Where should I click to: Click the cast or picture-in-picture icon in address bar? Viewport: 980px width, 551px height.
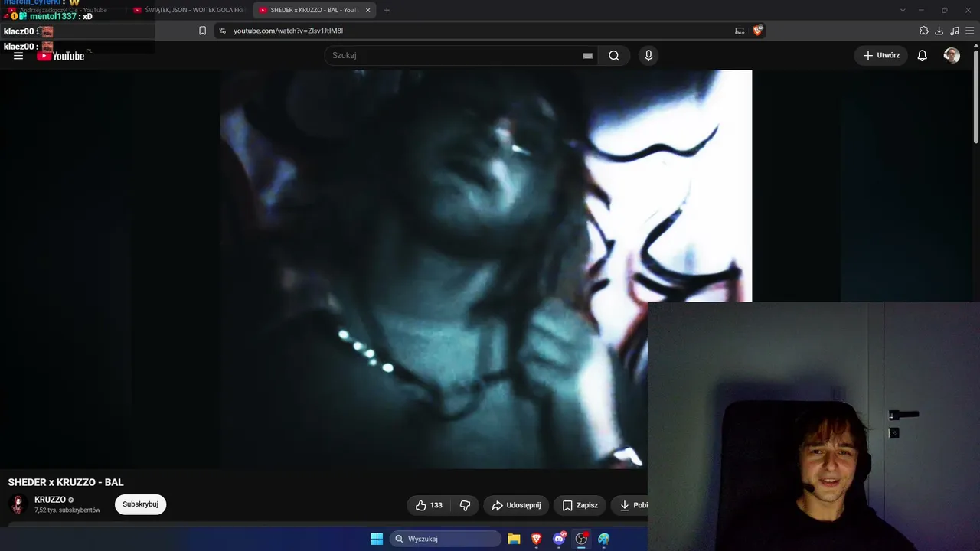740,31
